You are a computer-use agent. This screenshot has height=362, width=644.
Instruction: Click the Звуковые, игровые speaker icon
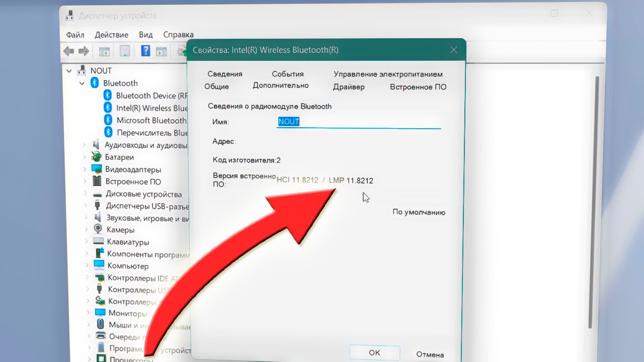(98, 218)
